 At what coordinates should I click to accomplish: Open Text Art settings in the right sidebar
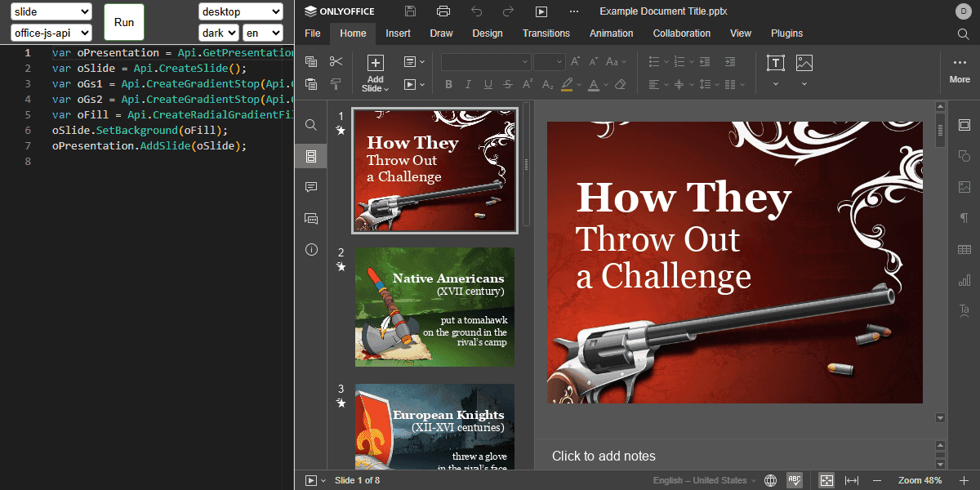click(964, 310)
